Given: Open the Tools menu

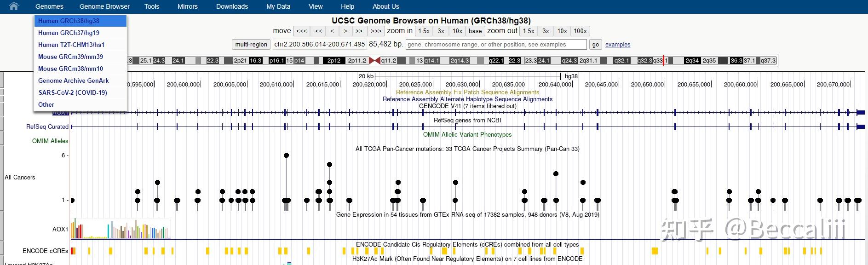Looking at the screenshot, I should pos(152,6).
